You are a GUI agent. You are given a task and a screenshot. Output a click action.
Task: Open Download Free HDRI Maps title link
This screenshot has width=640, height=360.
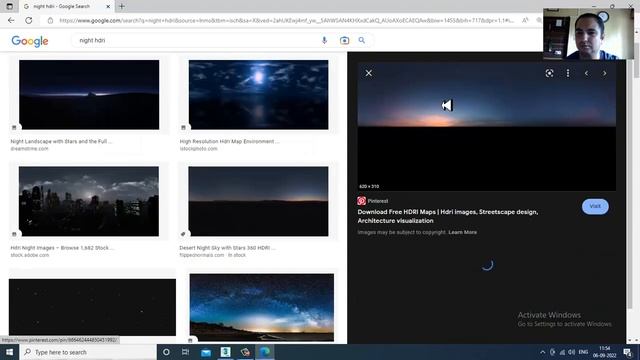[448, 216]
